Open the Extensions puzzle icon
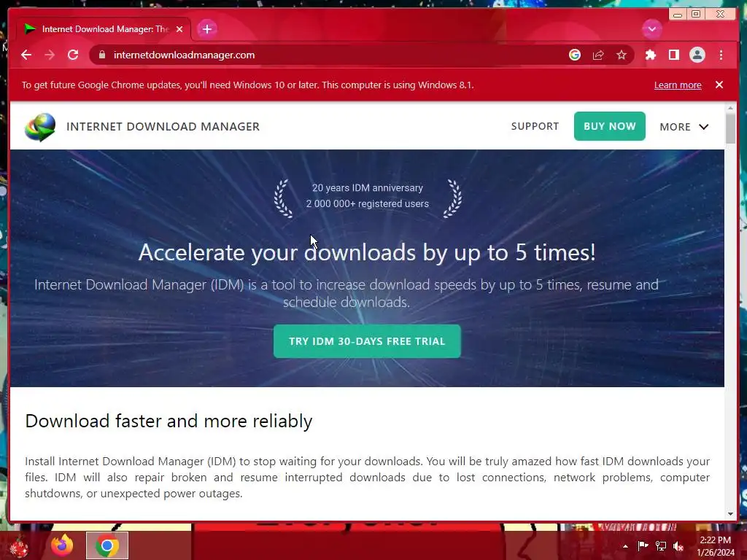The height and width of the screenshot is (560, 747). tap(650, 55)
